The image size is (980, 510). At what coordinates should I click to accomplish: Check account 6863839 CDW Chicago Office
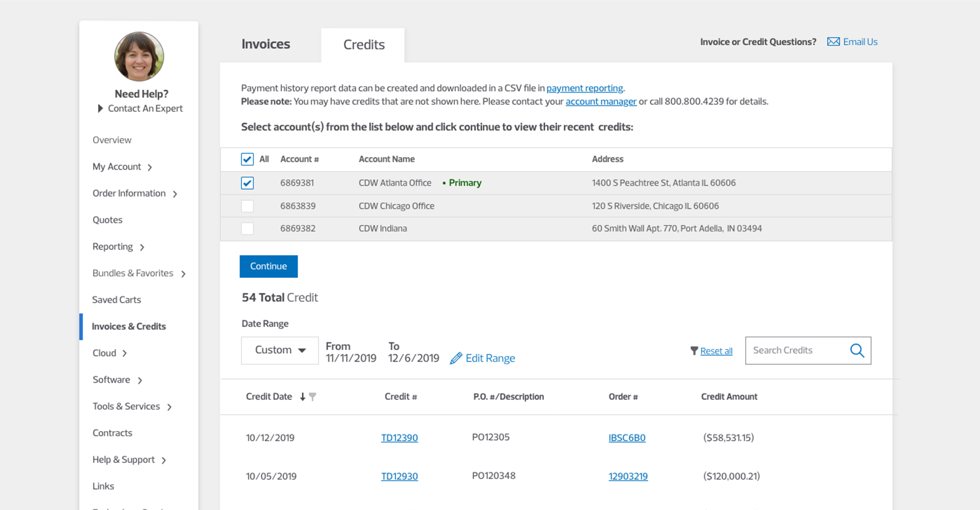tap(247, 206)
